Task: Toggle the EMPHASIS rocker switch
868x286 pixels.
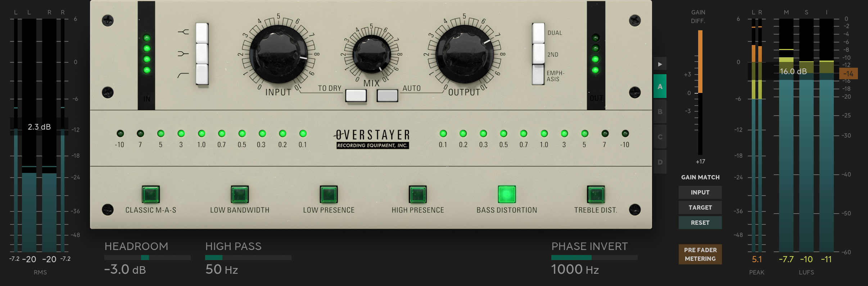Action: [538, 75]
